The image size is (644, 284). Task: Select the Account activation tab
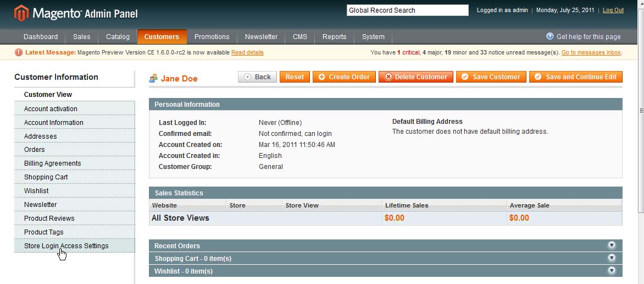[74, 108]
